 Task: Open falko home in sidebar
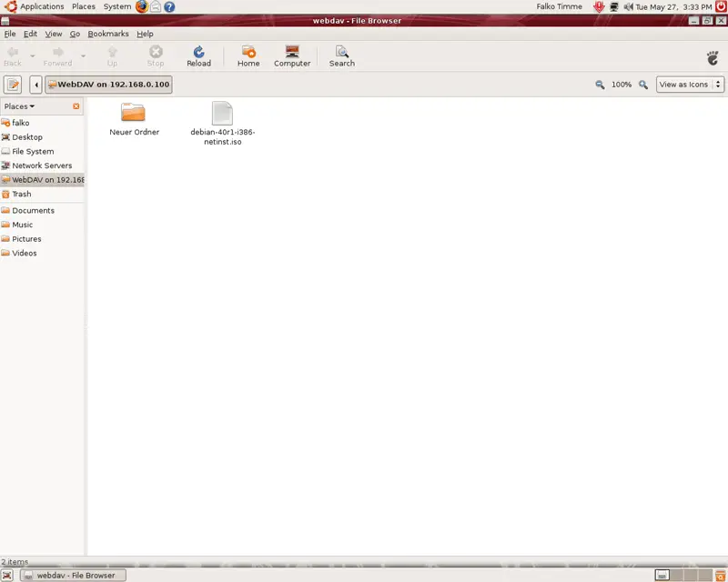42,123
